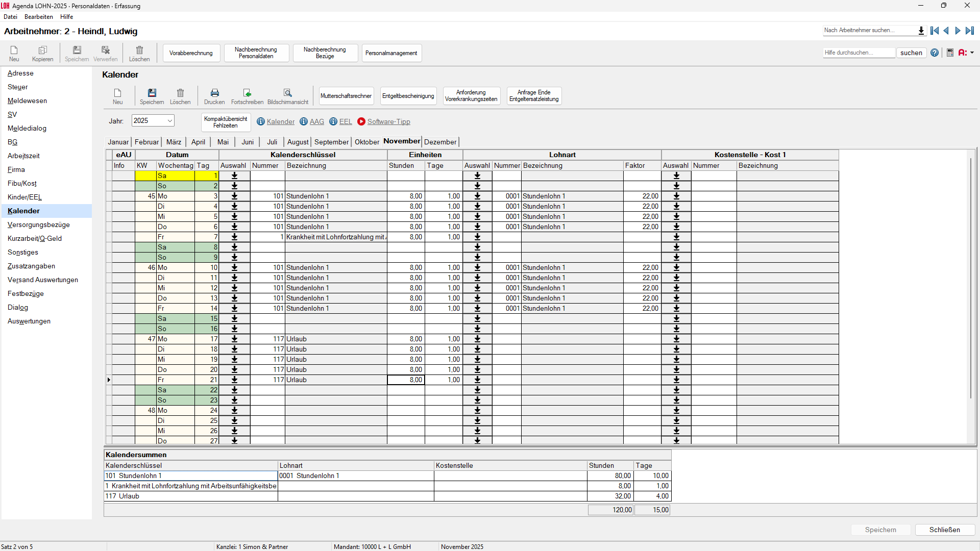Open Lohnart Auswahl arrow for Monday 3
This screenshot has height=551, width=980.
477,196
